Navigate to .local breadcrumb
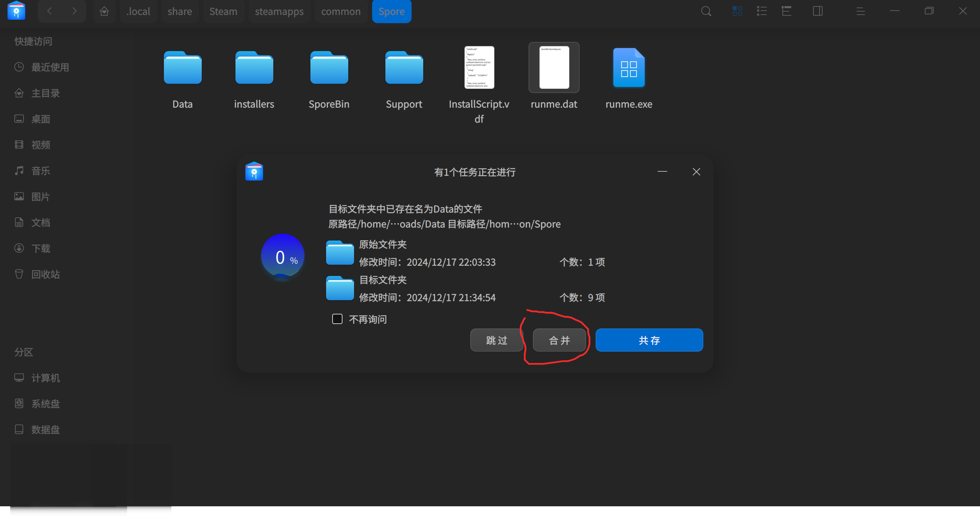Image resolution: width=980 pixels, height=524 pixels. pyautogui.click(x=138, y=11)
